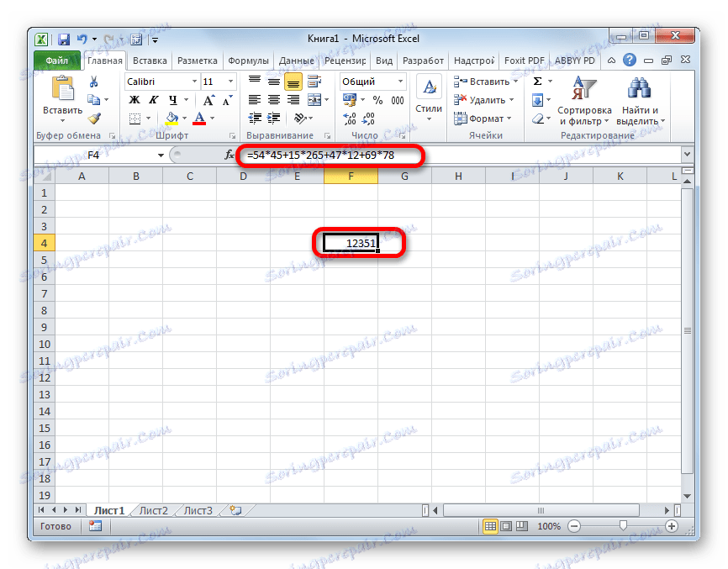Screen dimensions: 728x569
Task: Toggle bold formatting (Ж)
Action: (135, 100)
